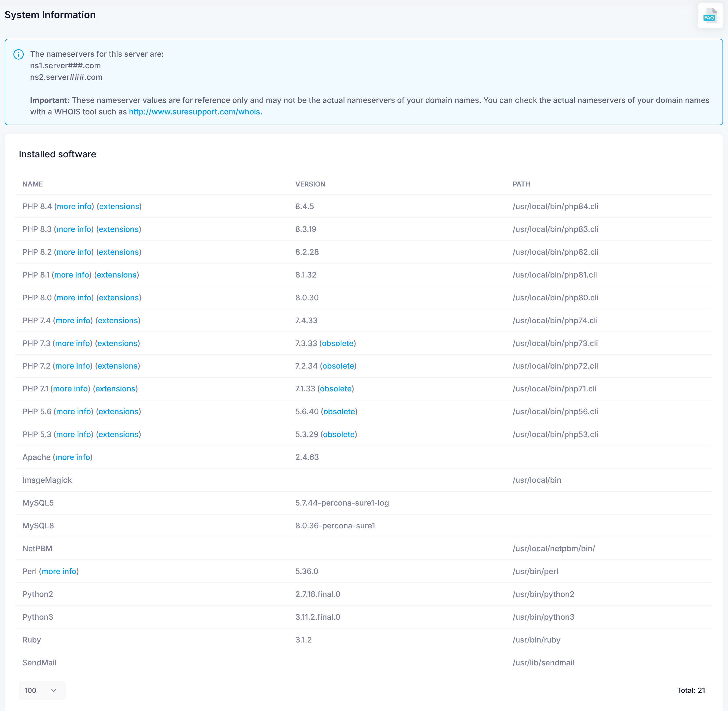
Task: Click the VERSION column header
Action: pyautogui.click(x=310, y=184)
